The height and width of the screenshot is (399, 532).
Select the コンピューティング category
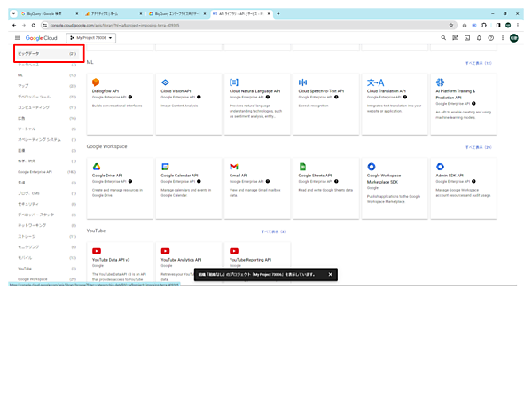47,107
